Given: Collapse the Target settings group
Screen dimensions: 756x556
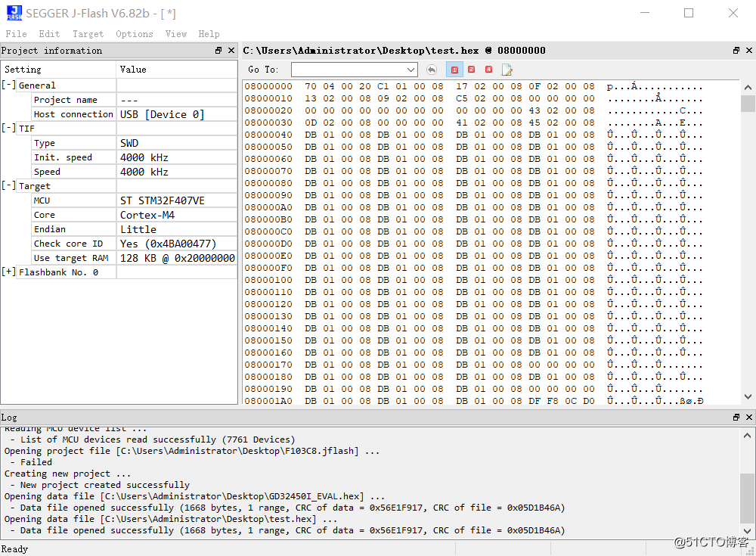Looking at the screenshot, I should (9, 186).
